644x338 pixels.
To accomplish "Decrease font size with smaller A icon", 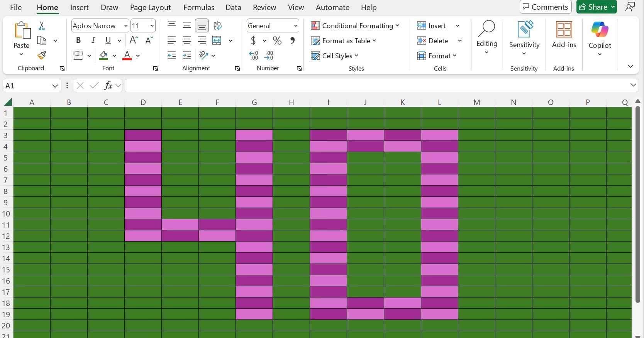I will click(x=149, y=41).
